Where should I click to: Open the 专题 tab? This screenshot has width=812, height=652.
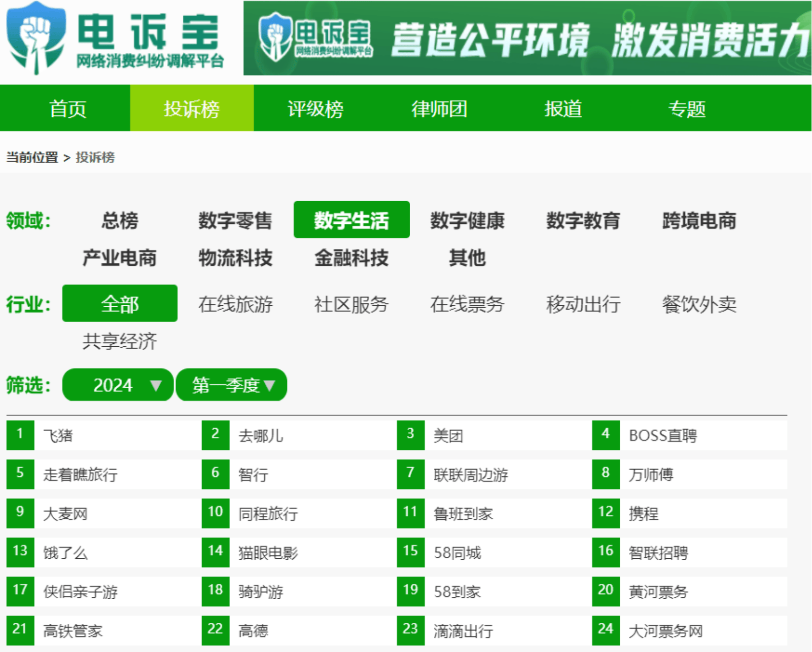[x=687, y=109]
